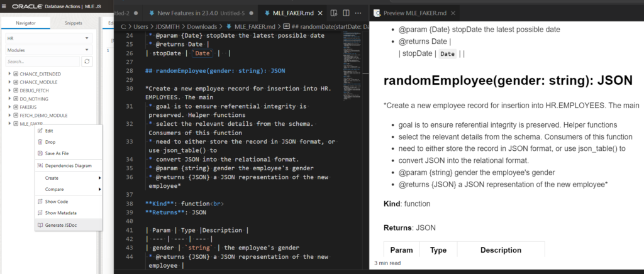Open the Create submenu in context menu
The width and height of the screenshot is (644, 274).
[69, 178]
